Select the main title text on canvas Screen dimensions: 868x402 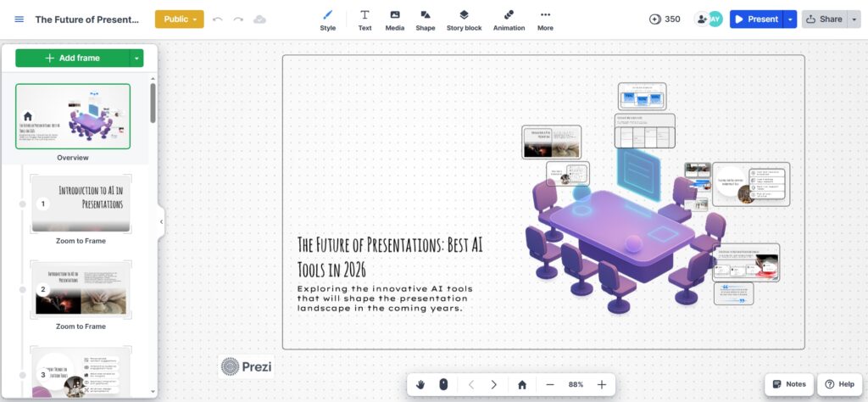(x=390, y=257)
